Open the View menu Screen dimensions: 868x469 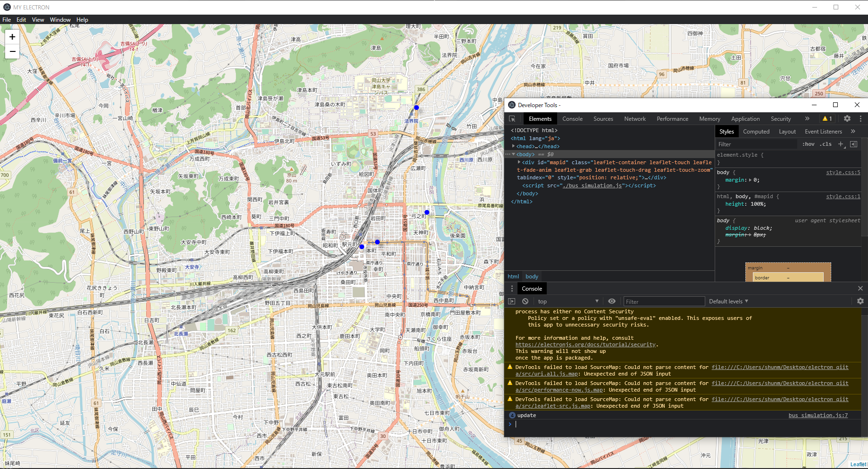tap(38, 20)
